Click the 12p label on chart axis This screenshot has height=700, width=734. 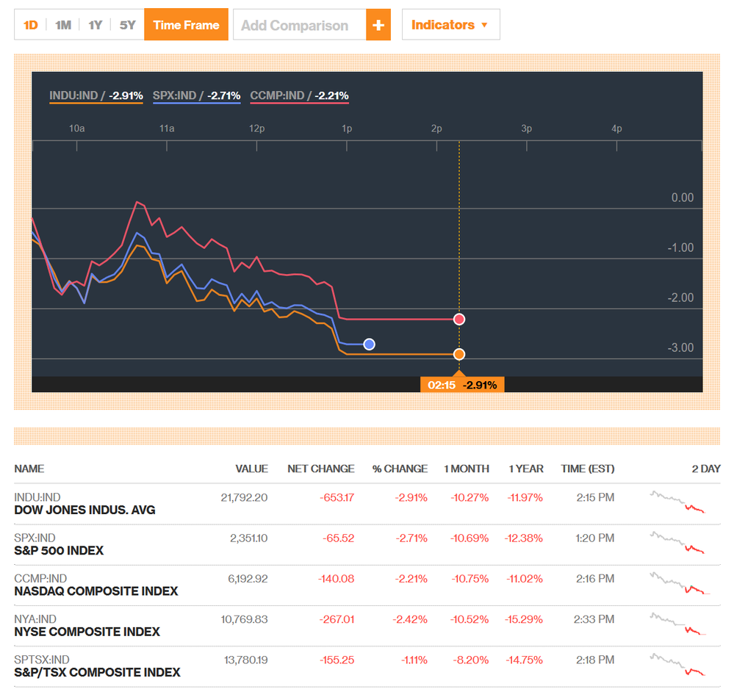coord(256,129)
